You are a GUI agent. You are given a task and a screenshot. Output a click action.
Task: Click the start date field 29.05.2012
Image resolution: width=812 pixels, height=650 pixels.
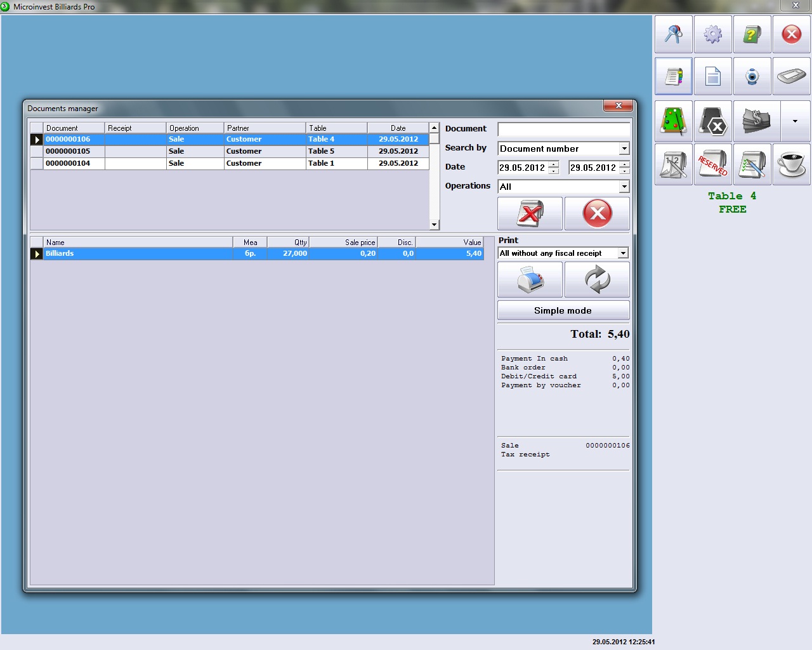coord(523,168)
